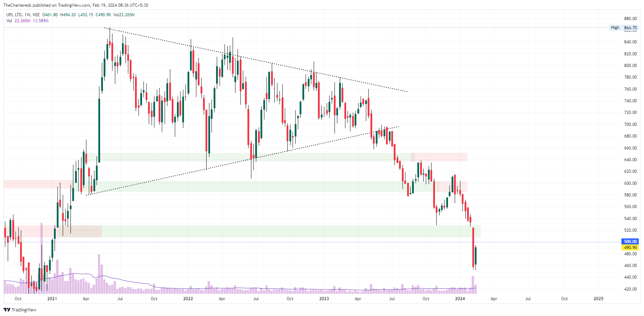Select the High 864.70 price label

tap(624, 28)
